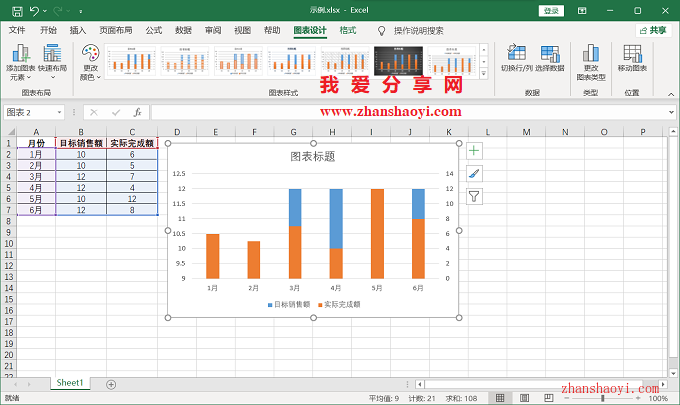Click the orange 5月 bar
680x405 pixels.
pos(377,234)
